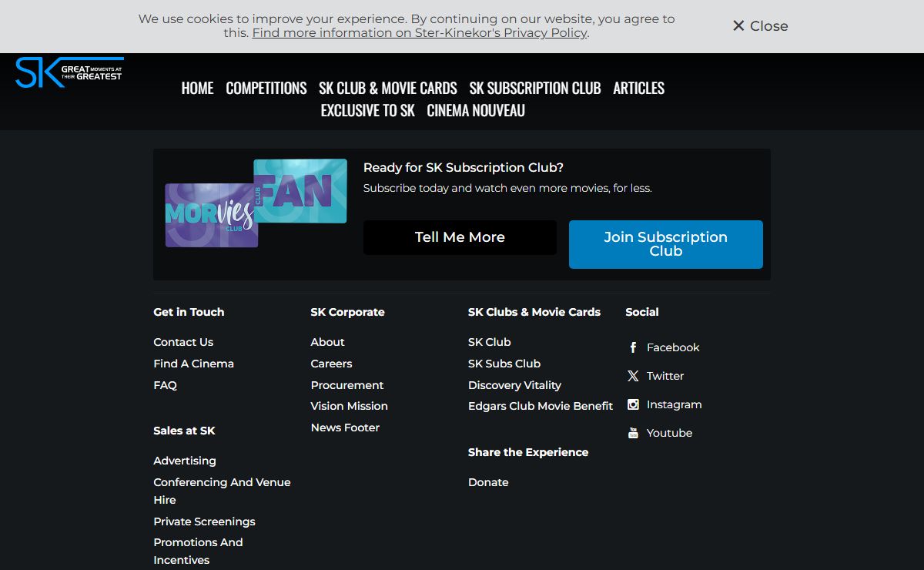The width and height of the screenshot is (924, 570).
Task: Click the Youtube text link
Action: [x=669, y=433]
